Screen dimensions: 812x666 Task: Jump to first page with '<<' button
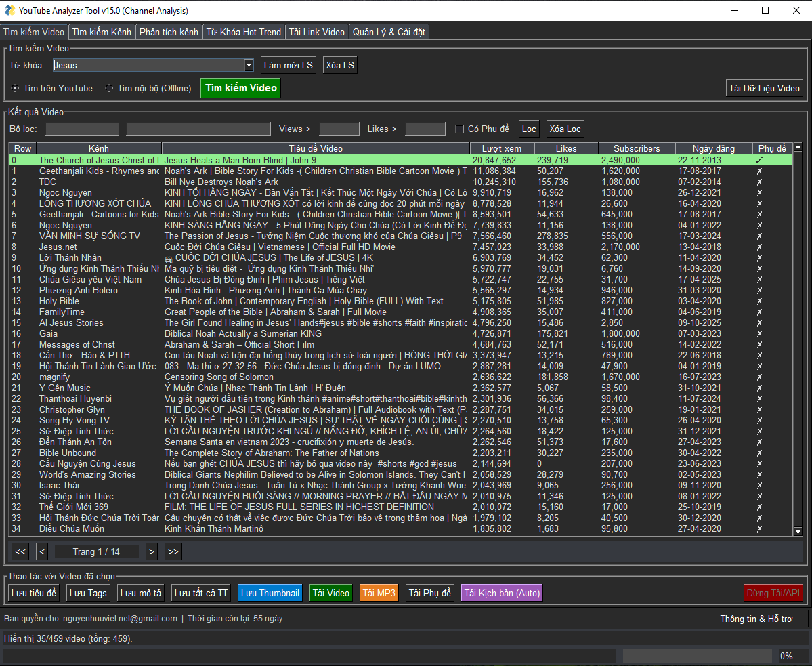point(20,551)
